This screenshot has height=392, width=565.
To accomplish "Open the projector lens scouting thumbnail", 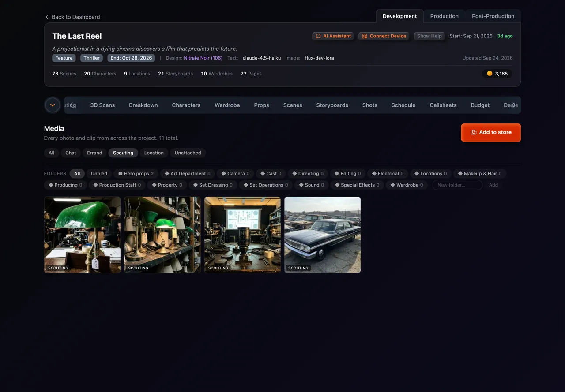I will 242,235.
